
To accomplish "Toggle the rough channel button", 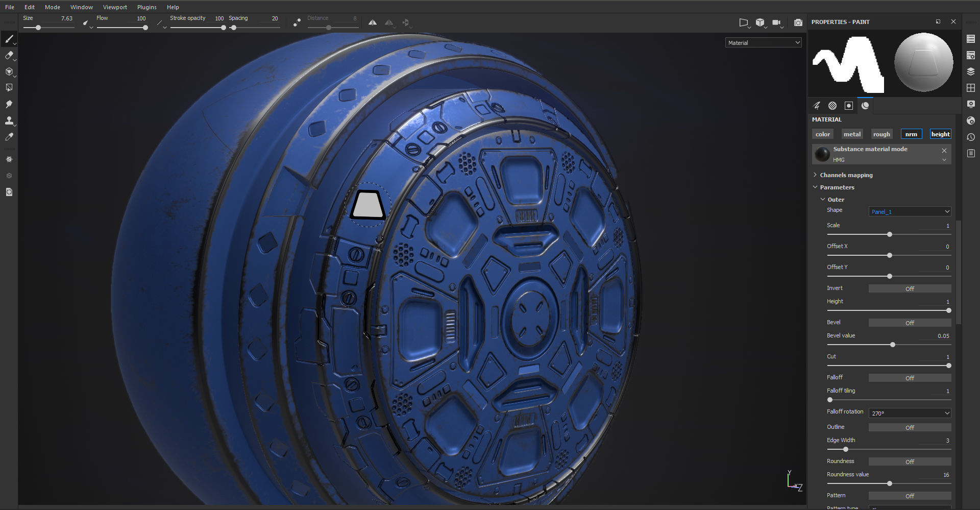I will tap(881, 134).
